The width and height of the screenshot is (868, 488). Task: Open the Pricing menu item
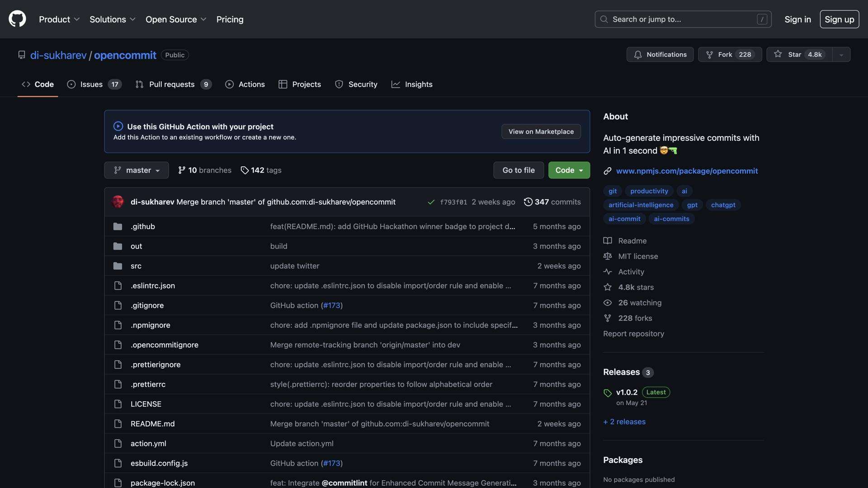click(230, 19)
